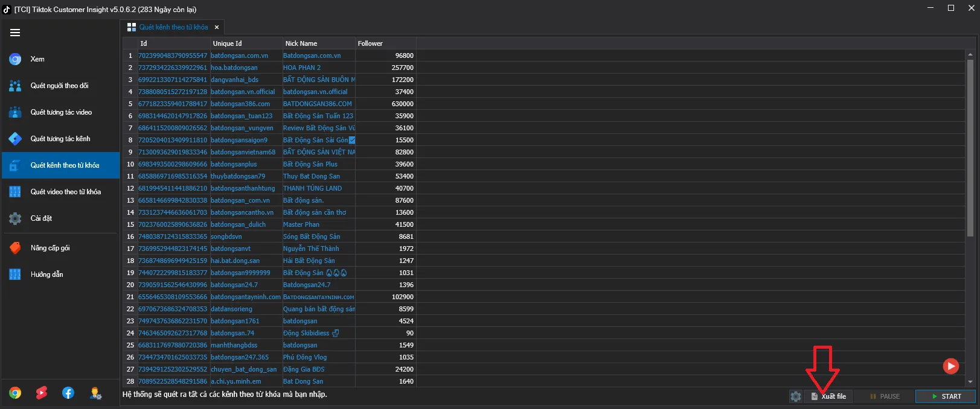Click the user support icon at sidebar bottom
Screen dimensions: 980x409
click(x=95, y=393)
